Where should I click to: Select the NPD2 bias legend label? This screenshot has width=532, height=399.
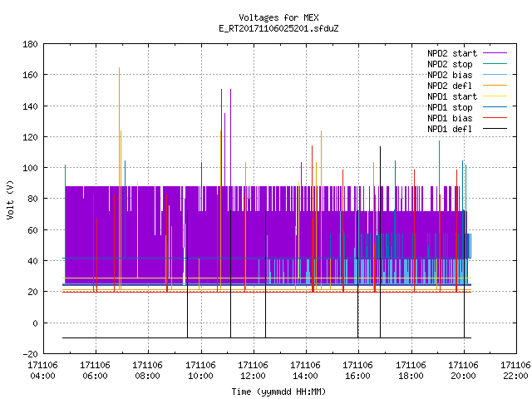tap(450, 75)
